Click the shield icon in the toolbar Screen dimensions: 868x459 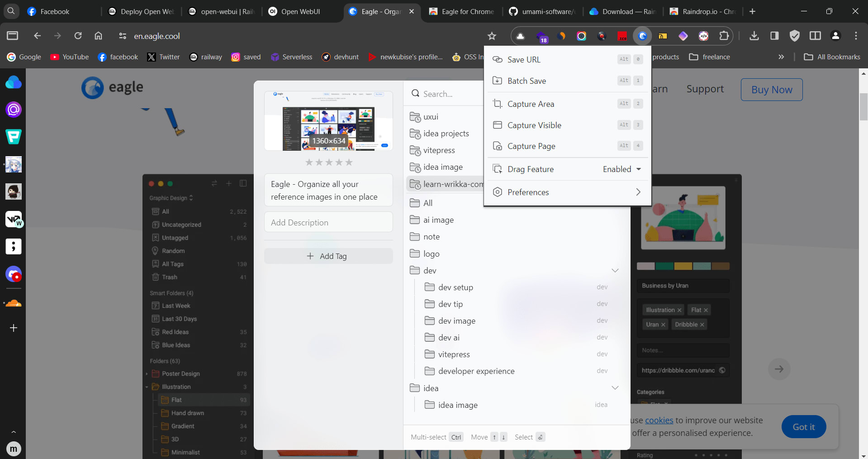tap(795, 36)
